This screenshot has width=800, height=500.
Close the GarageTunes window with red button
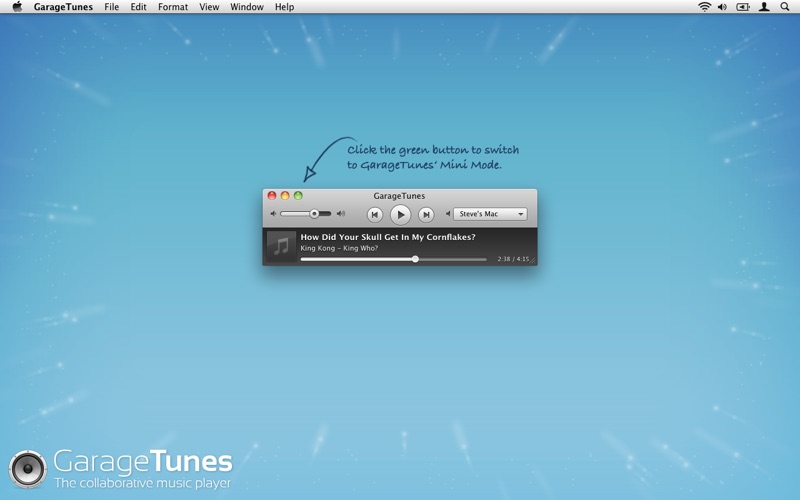(272, 195)
